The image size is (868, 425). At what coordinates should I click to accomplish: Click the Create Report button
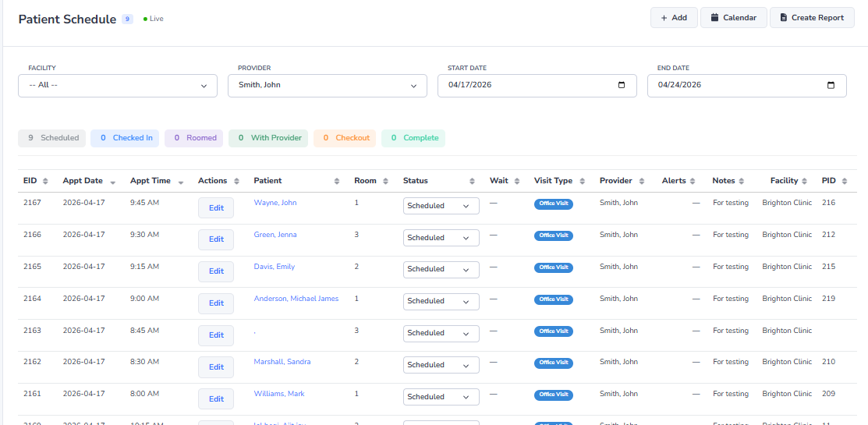tap(811, 17)
